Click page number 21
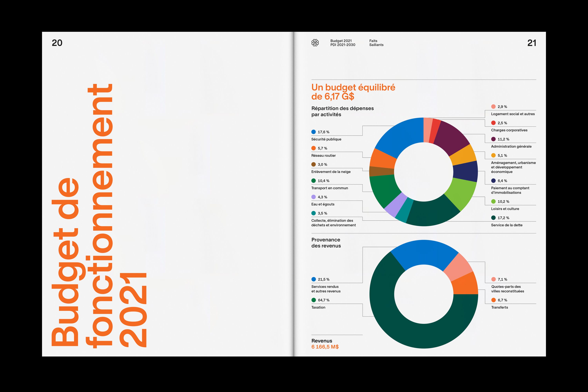Image resolution: width=588 pixels, height=392 pixels. point(532,43)
